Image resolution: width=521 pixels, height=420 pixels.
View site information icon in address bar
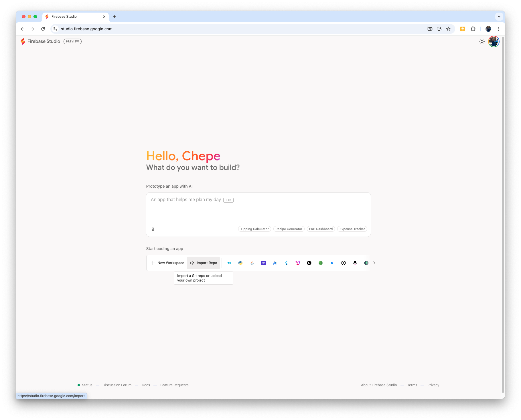click(x=56, y=29)
